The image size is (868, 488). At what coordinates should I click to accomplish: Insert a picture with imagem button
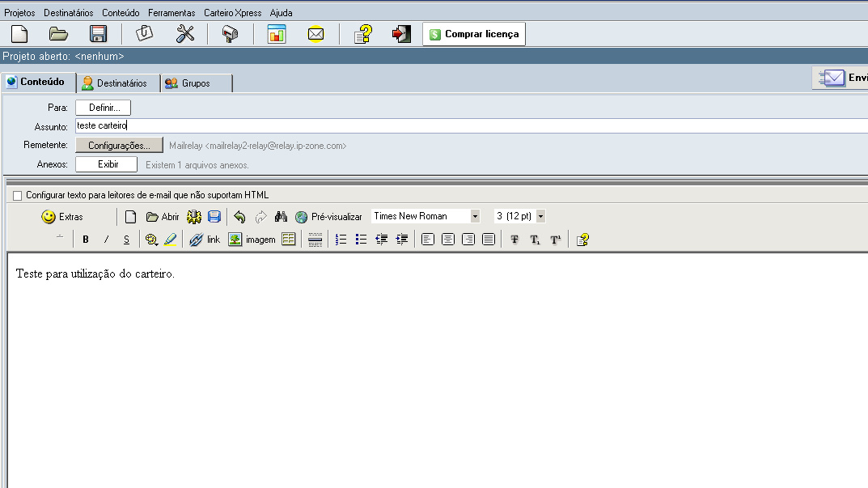coord(252,240)
